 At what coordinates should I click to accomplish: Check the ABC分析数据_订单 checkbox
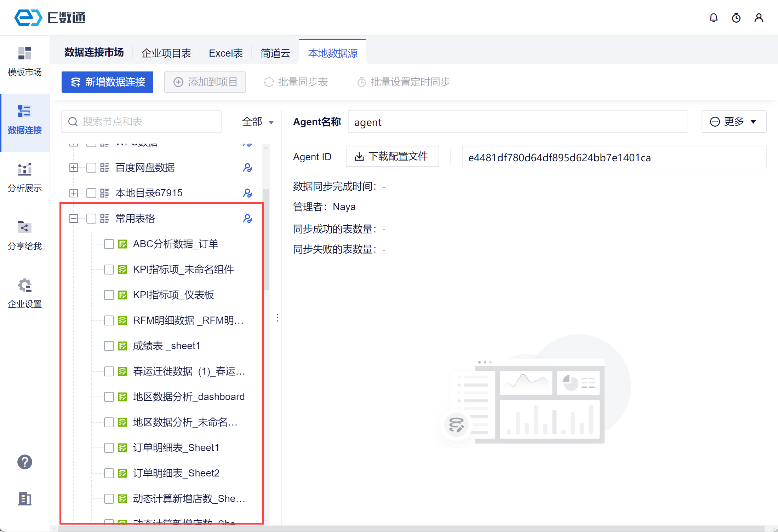pos(109,244)
